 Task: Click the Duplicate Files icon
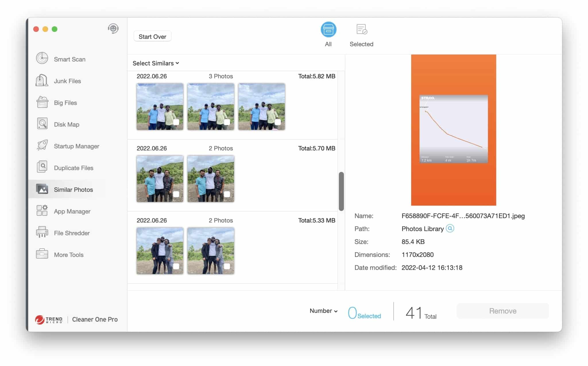[x=42, y=167]
